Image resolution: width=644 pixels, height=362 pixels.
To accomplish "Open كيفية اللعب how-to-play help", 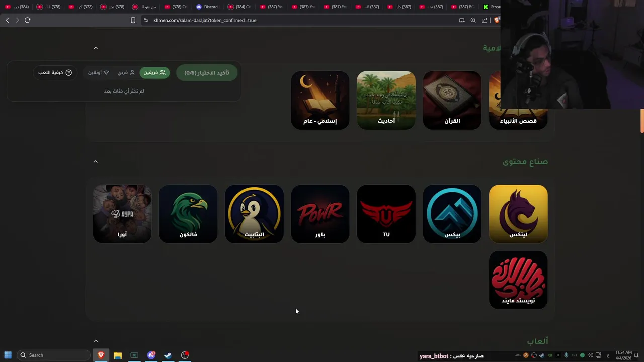I will point(55,73).
